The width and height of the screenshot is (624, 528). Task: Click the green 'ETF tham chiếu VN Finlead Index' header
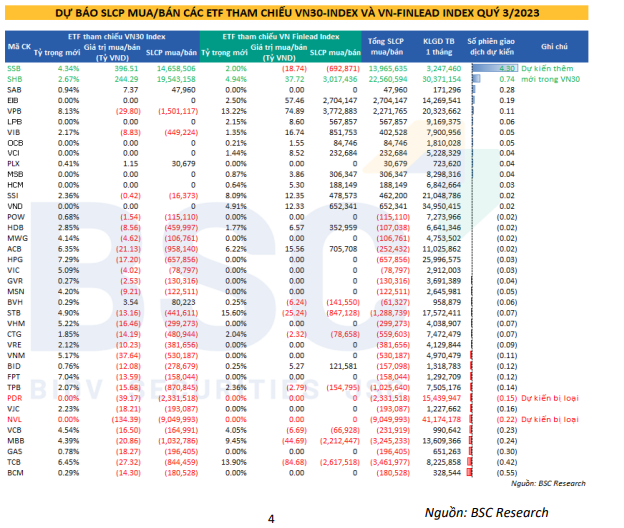click(x=281, y=37)
